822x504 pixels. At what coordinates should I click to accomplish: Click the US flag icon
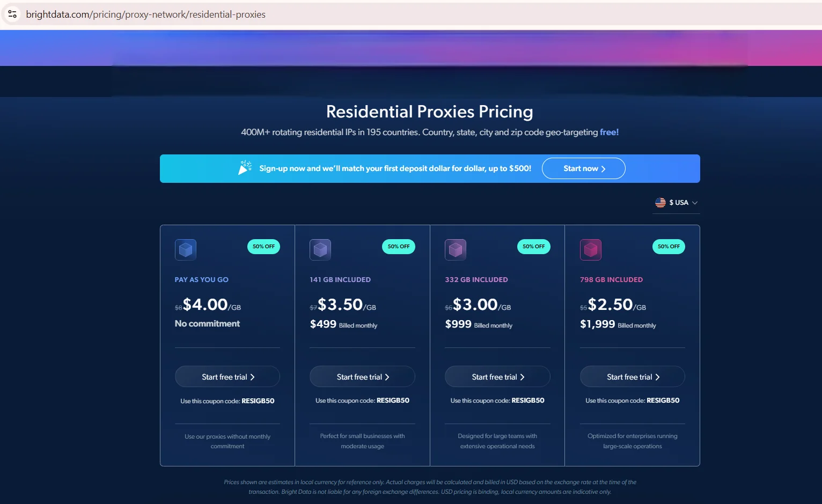660,203
